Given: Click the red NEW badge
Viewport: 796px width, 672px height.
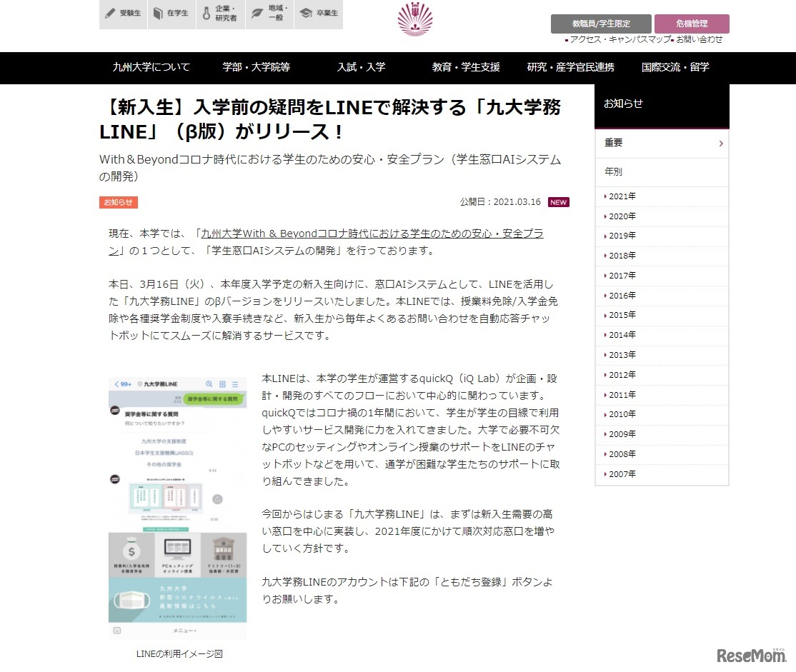Looking at the screenshot, I should [559, 202].
